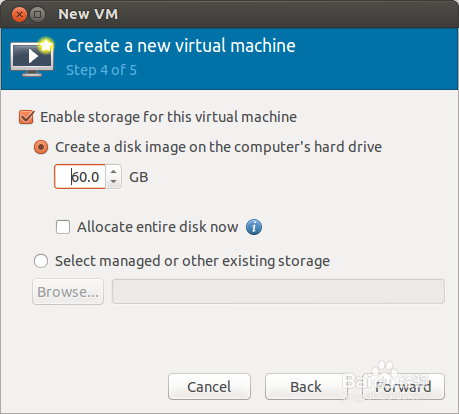Uncheck Enable storage for this virtual machine

point(26,117)
